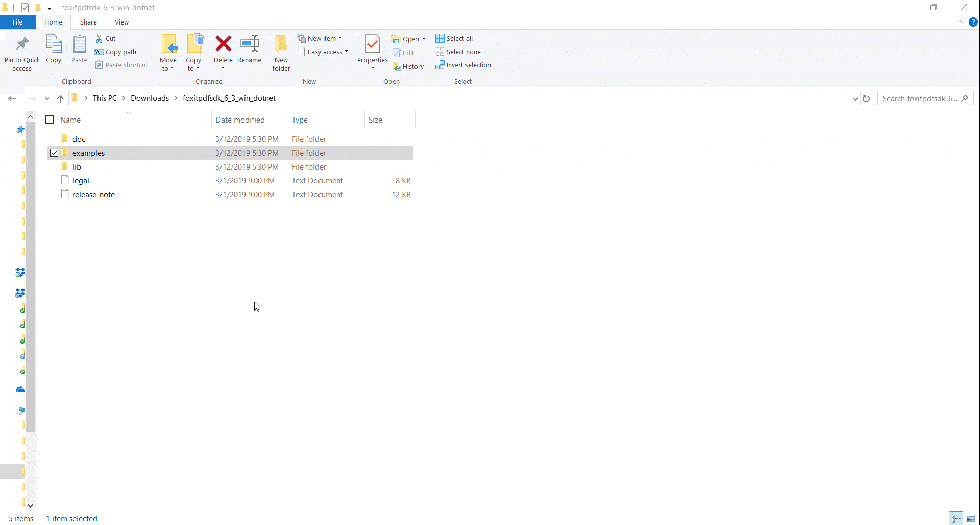Open file History
This screenshot has height=525, width=980.
tap(408, 66)
